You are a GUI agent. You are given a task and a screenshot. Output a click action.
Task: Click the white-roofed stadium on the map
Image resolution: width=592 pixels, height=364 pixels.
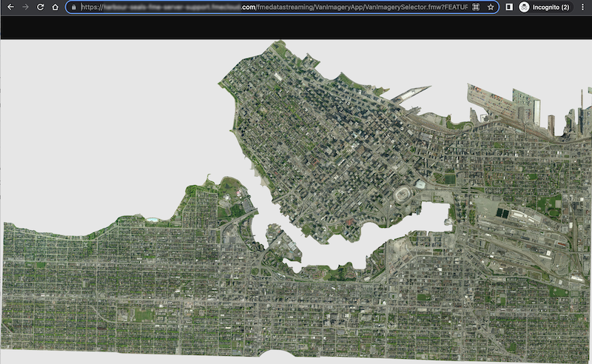[x=404, y=194]
